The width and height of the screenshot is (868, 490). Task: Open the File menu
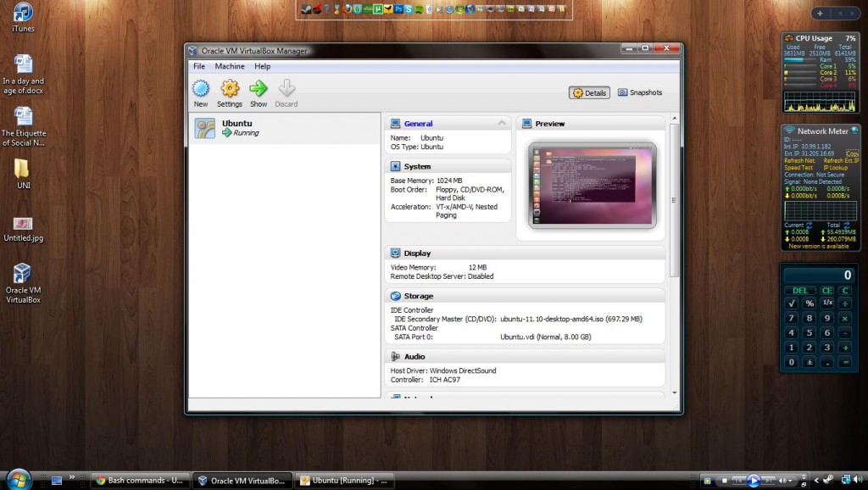coord(199,66)
